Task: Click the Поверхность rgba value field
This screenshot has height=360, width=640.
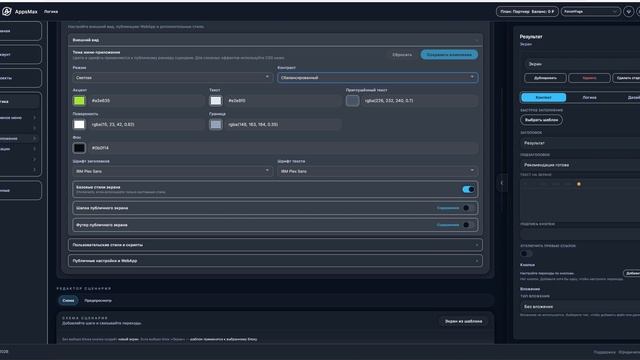Action: pyautogui.click(x=146, y=124)
